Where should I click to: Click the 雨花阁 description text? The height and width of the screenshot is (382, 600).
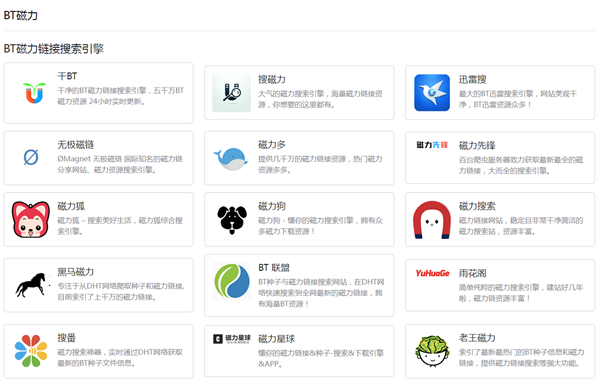point(521,293)
